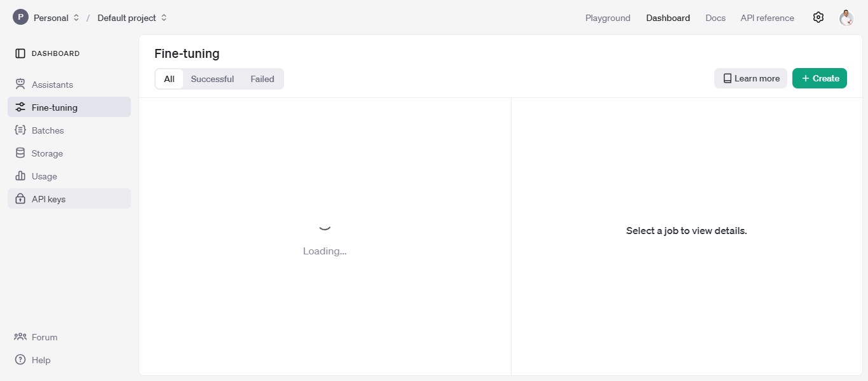
Task: Open the API keys page
Action: 69,199
